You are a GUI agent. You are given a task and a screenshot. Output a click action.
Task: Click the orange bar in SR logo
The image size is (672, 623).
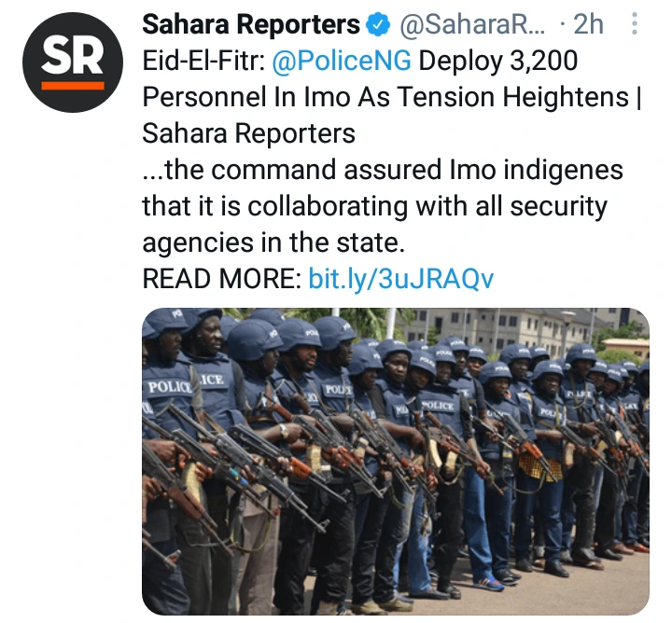tap(73, 86)
